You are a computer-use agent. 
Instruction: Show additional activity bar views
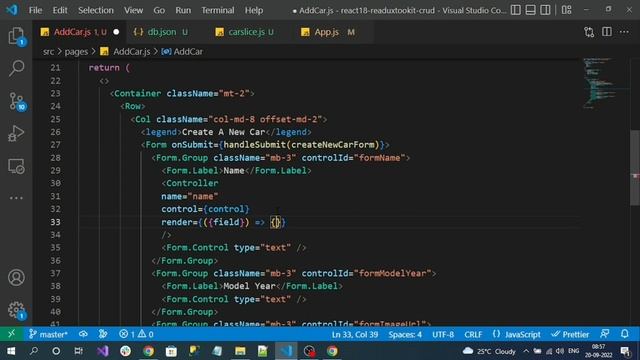coord(16,198)
